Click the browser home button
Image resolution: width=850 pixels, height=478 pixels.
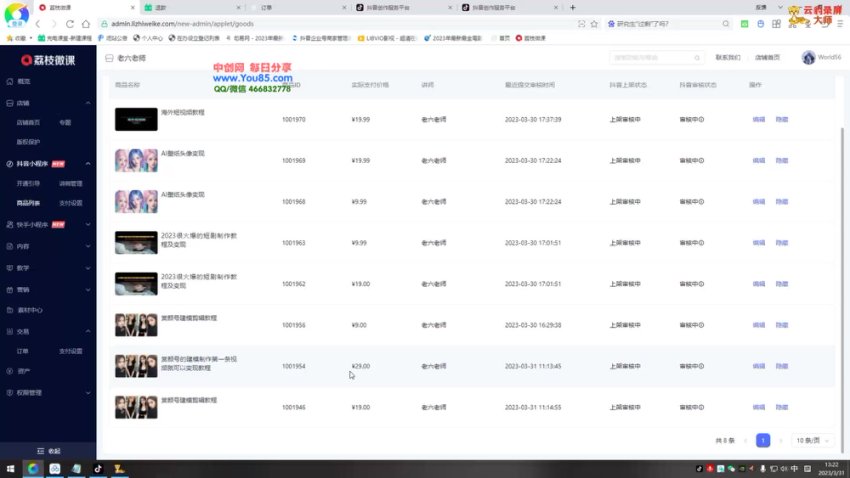point(86,24)
